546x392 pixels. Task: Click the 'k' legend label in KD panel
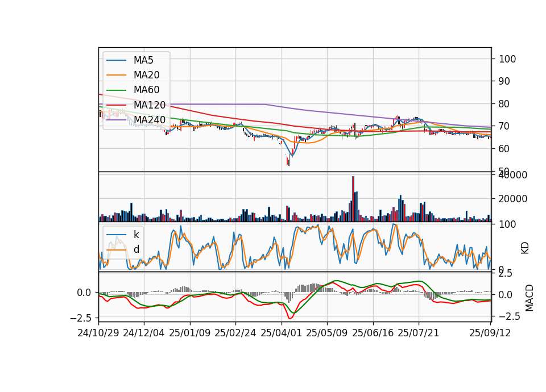tap(136, 235)
